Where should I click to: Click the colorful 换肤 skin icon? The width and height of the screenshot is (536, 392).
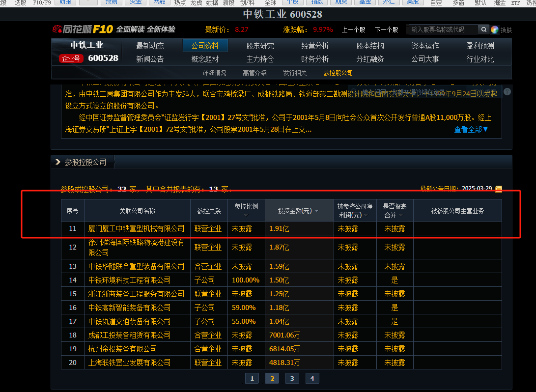[495, 29]
